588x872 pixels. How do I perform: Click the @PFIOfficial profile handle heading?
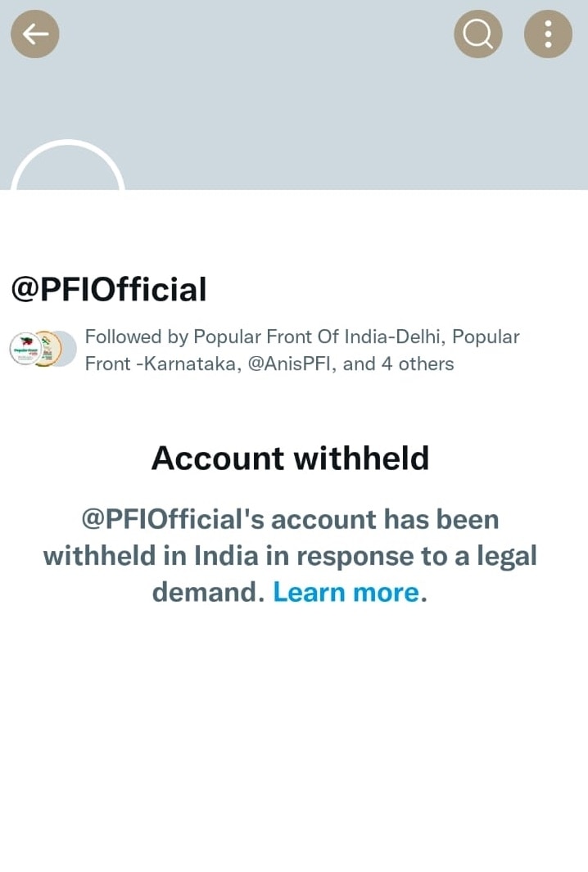coord(109,289)
